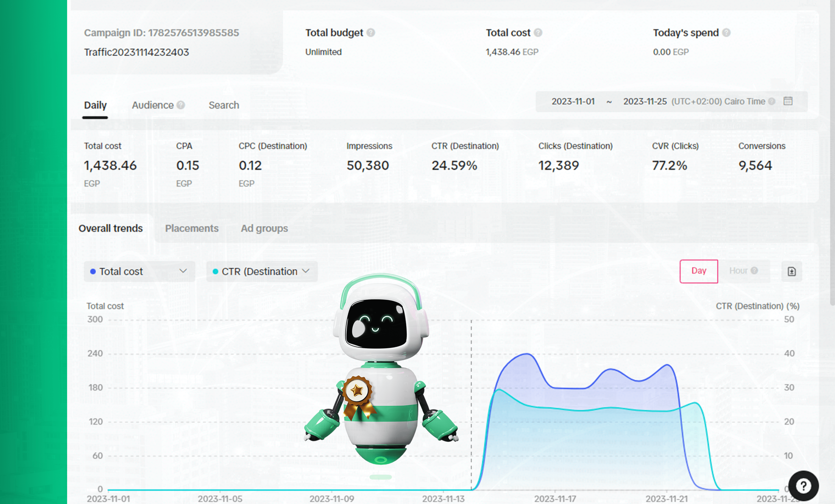This screenshot has width=835, height=504.
Task: Open the Search tab
Action: [x=224, y=105]
